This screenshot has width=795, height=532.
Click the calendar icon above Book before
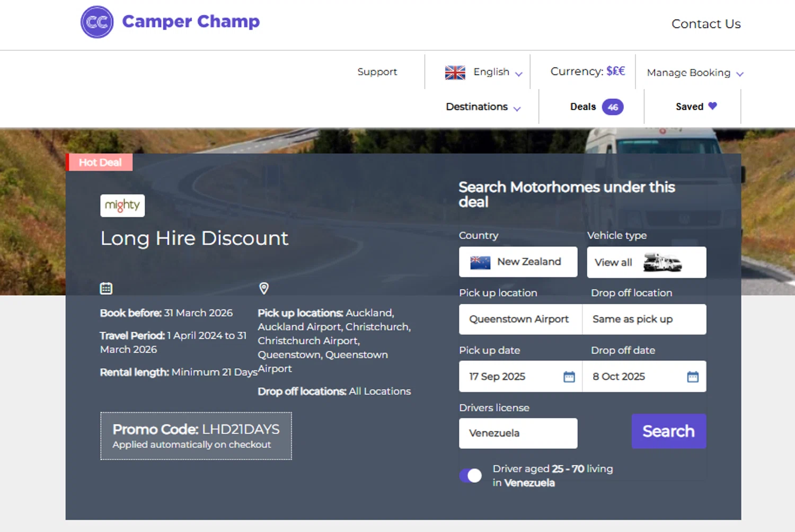(106, 288)
